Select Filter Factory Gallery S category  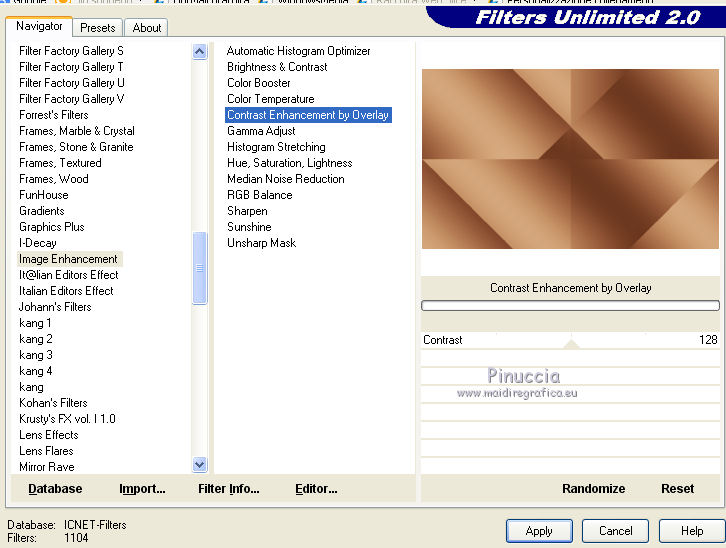[71, 51]
